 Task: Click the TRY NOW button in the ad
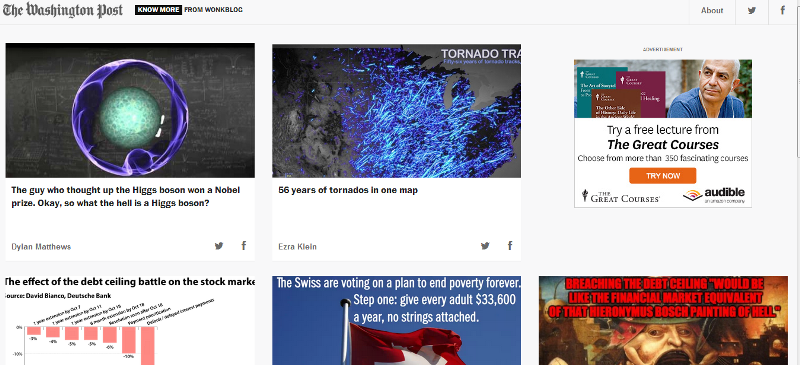pyautogui.click(x=663, y=176)
